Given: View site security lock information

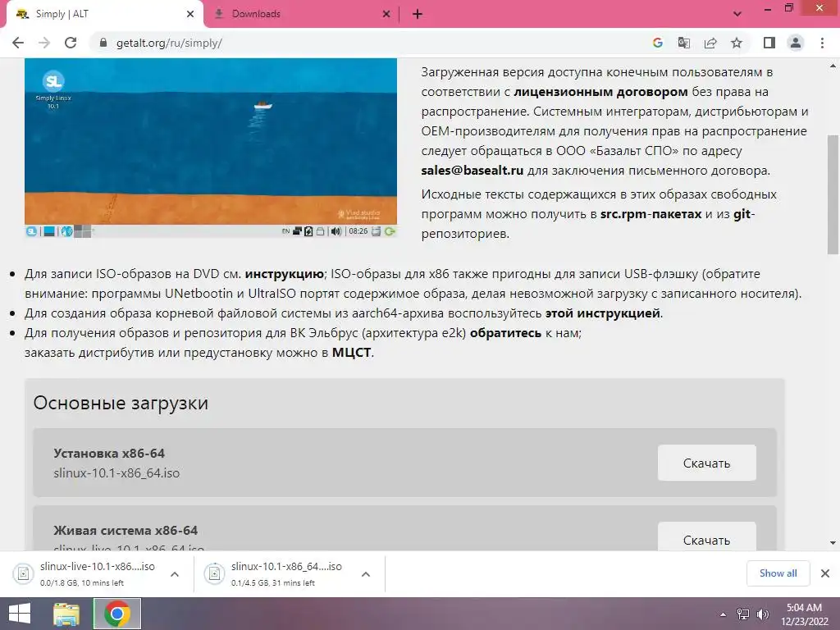Looking at the screenshot, I should [104, 43].
